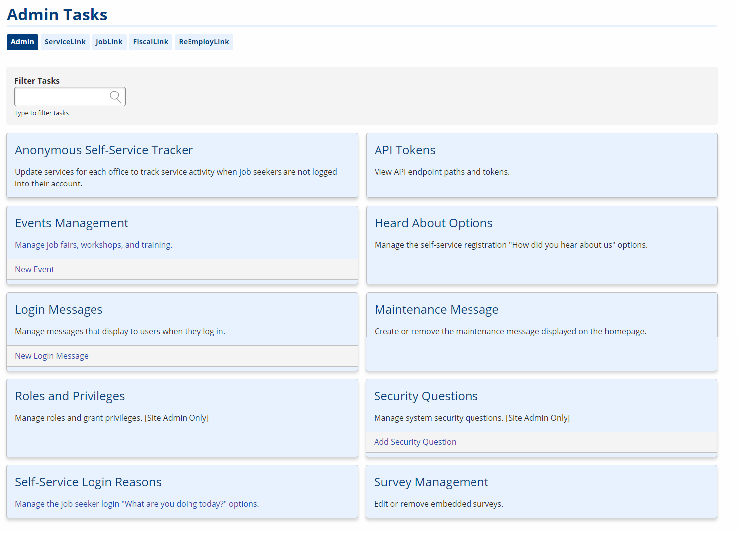
Task: Open the Heard About Options card
Action: pos(433,223)
